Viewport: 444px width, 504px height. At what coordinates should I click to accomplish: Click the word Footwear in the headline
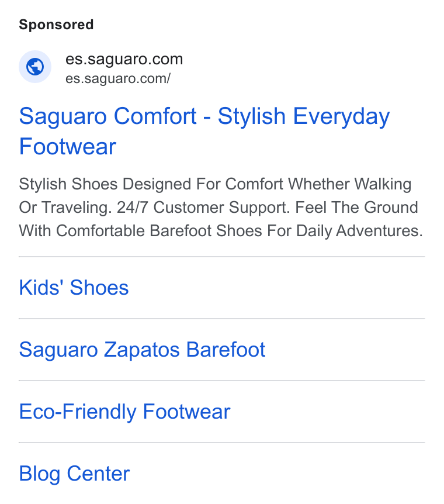click(67, 147)
